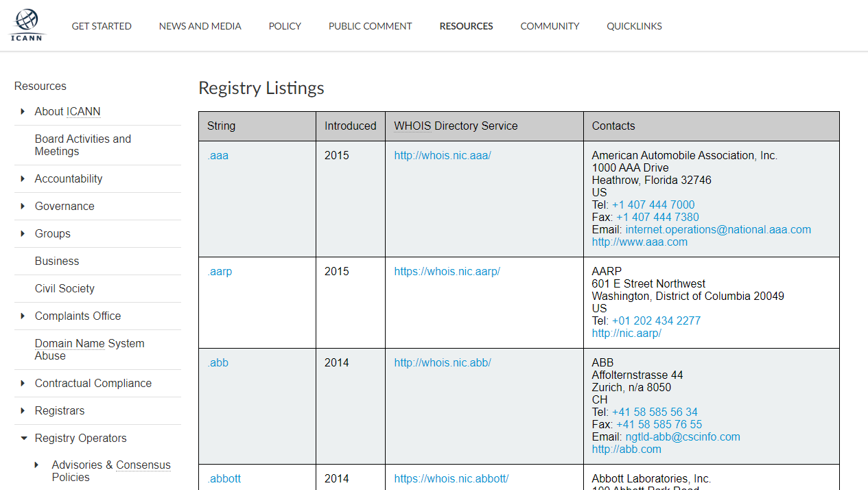
Task: Open the COMMUNITY menu
Action: coord(550,26)
